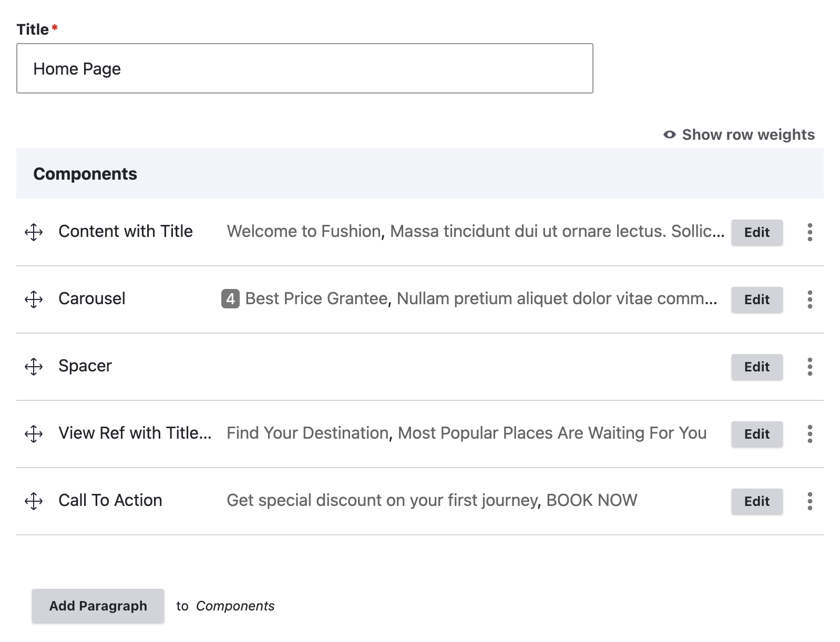Viewport: 840px width, 642px height.
Task: Click the drag handle for Content with Title
Action: [34, 232]
